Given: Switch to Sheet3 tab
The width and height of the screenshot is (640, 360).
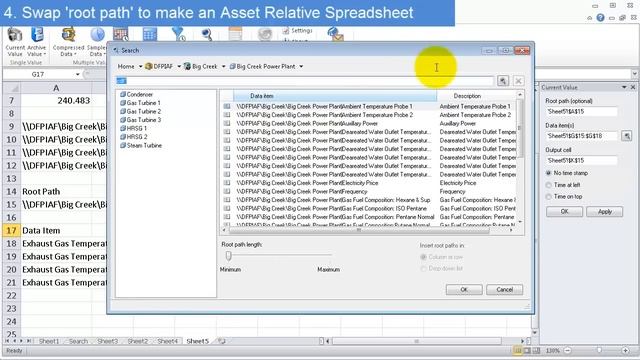Looking at the screenshot, I should pos(107,341).
